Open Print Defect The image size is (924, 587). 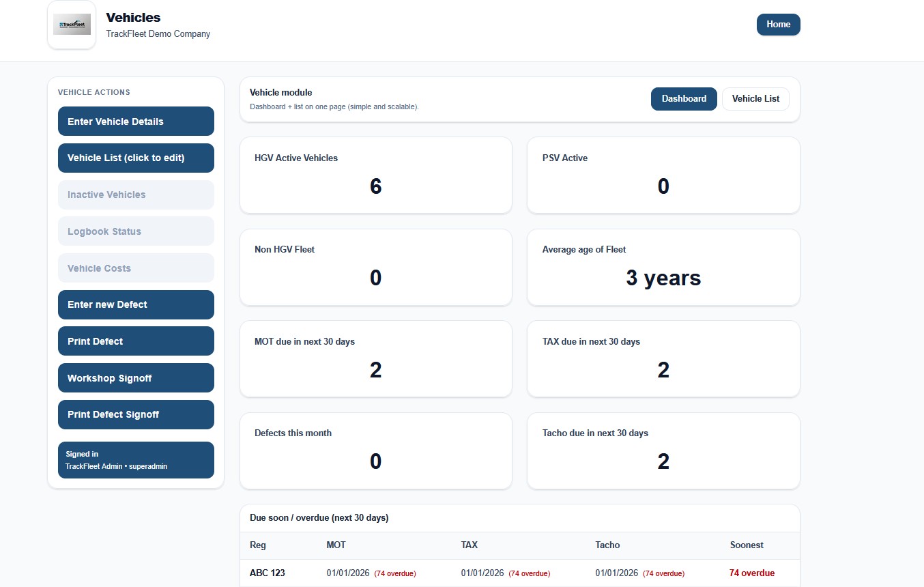pos(135,341)
